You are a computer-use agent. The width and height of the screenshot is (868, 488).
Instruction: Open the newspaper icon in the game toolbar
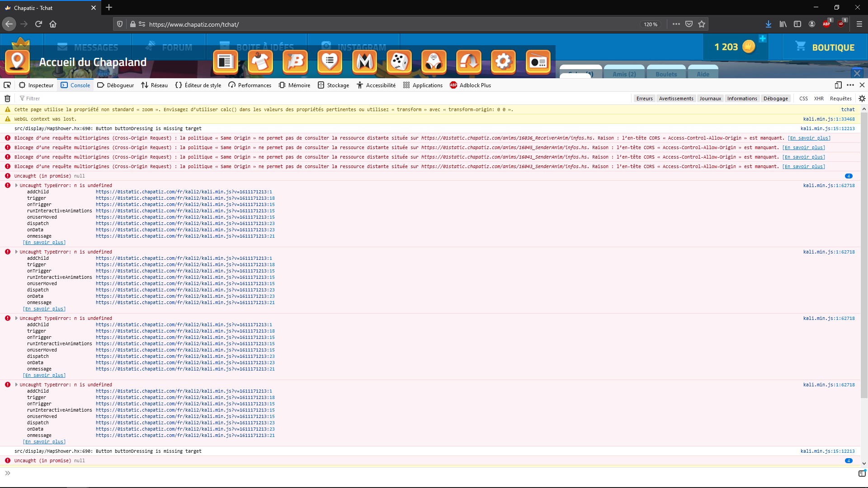(x=225, y=61)
